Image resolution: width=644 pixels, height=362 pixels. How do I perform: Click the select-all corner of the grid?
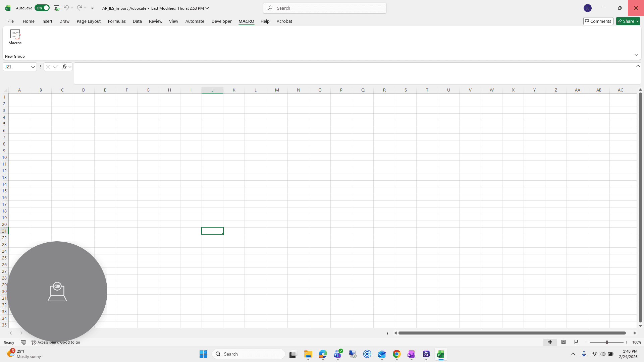click(x=5, y=90)
